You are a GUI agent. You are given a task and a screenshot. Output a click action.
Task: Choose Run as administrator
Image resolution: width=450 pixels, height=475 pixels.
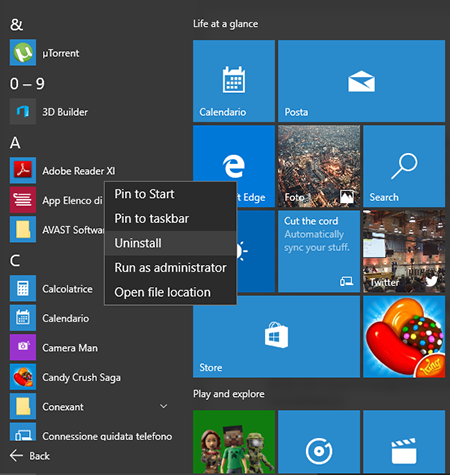tap(171, 268)
